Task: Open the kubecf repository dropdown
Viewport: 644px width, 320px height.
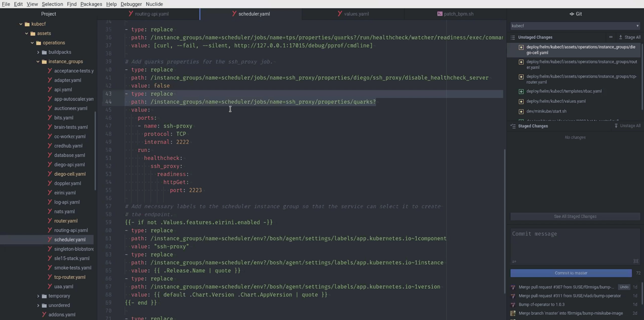Action: click(x=575, y=26)
